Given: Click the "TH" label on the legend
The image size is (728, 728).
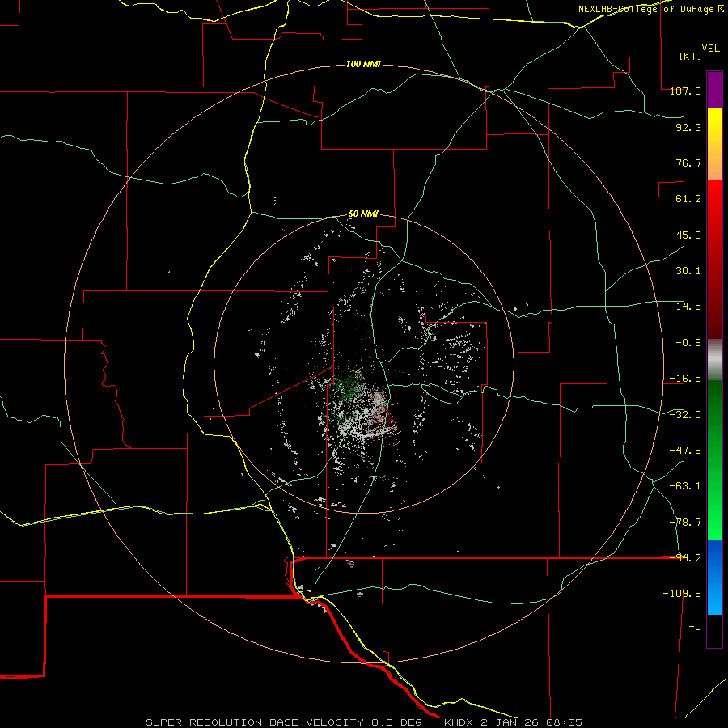Looking at the screenshot, I should (x=695, y=630).
